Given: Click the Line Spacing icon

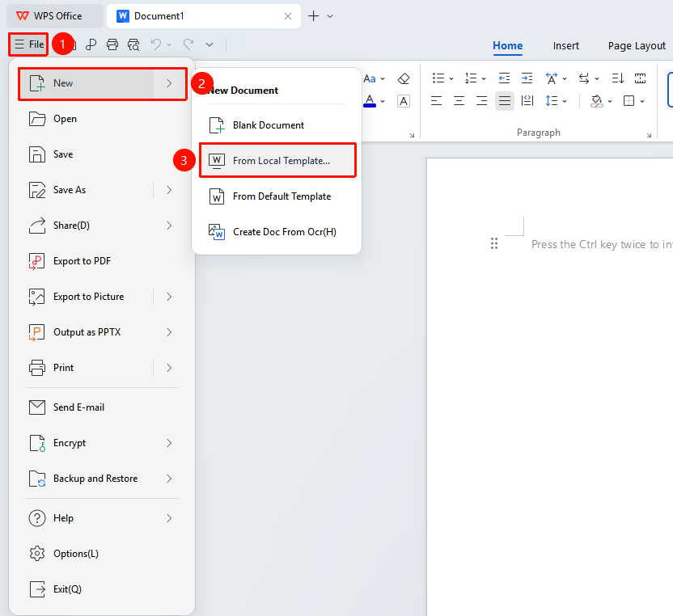Looking at the screenshot, I should (552, 101).
